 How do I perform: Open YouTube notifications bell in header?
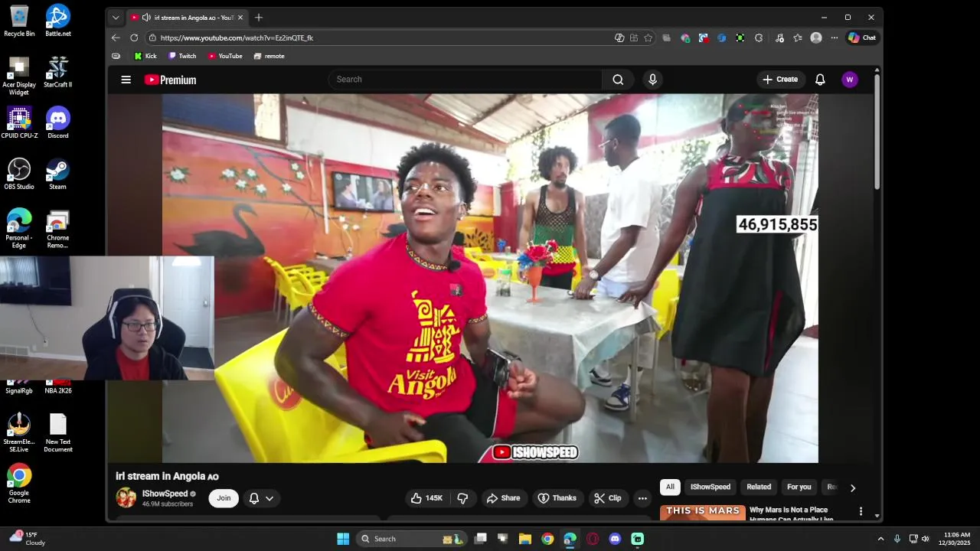tap(820, 80)
